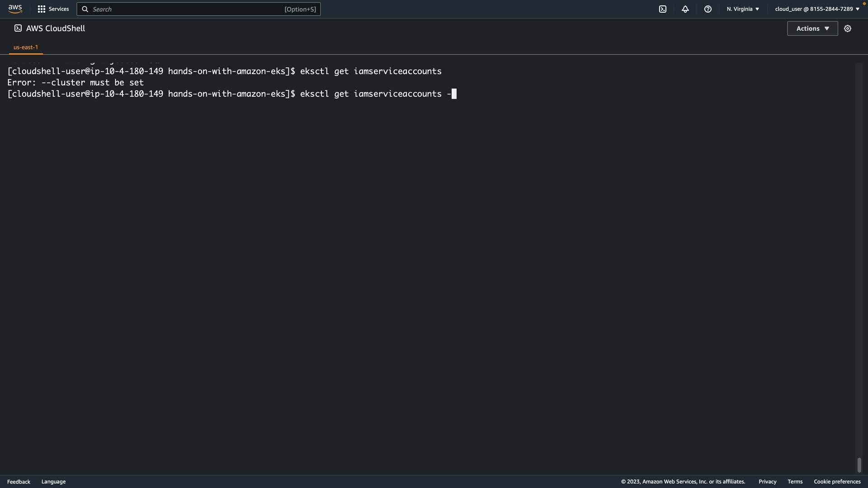Open the Privacy footer link

pos(767,482)
